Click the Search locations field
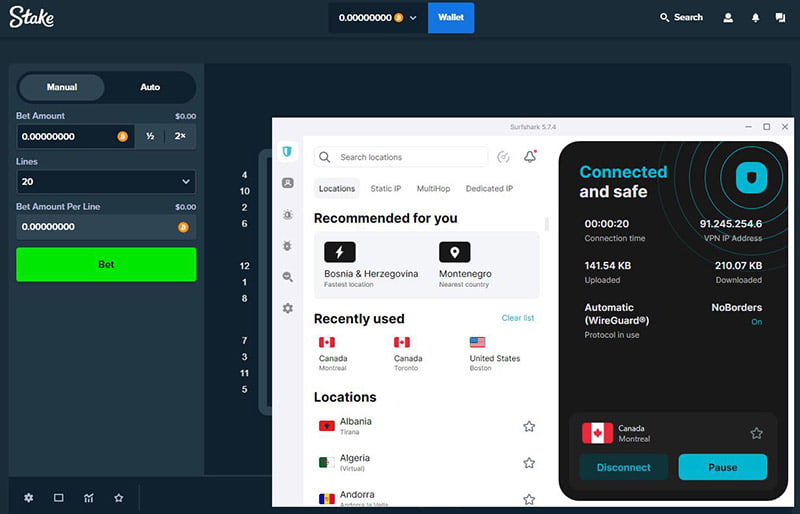The width and height of the screenshot is (800, 514). [401, 157]
